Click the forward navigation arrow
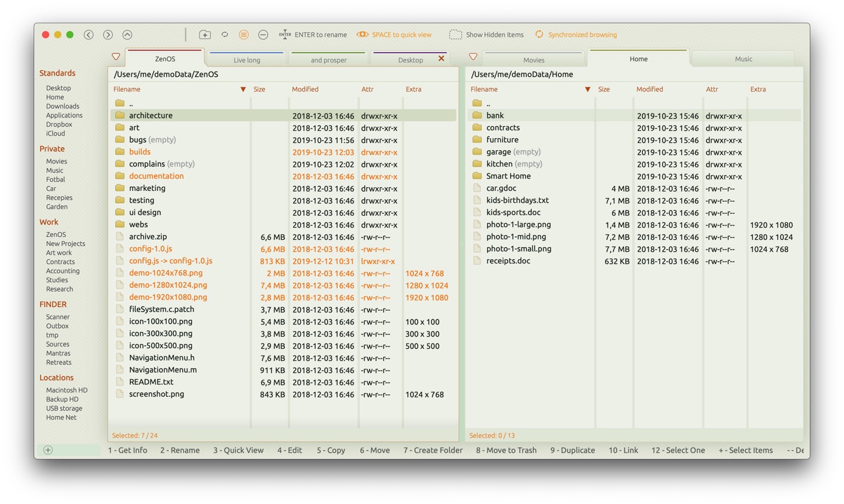Image resolution: width=844 pixels, height=504 pixels. pos(108,35)
